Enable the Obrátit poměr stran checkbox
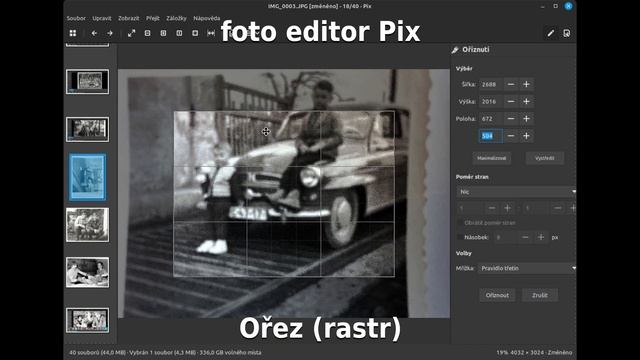Screen dimensions: 640x360 click(x=460, y=223)
